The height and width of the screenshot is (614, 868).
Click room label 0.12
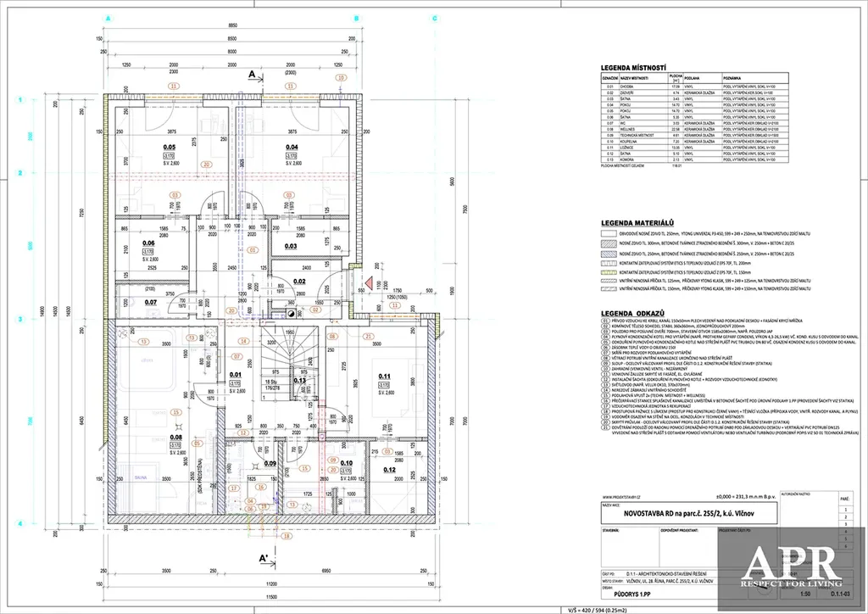pyautogui.click(x=390, y=470)
